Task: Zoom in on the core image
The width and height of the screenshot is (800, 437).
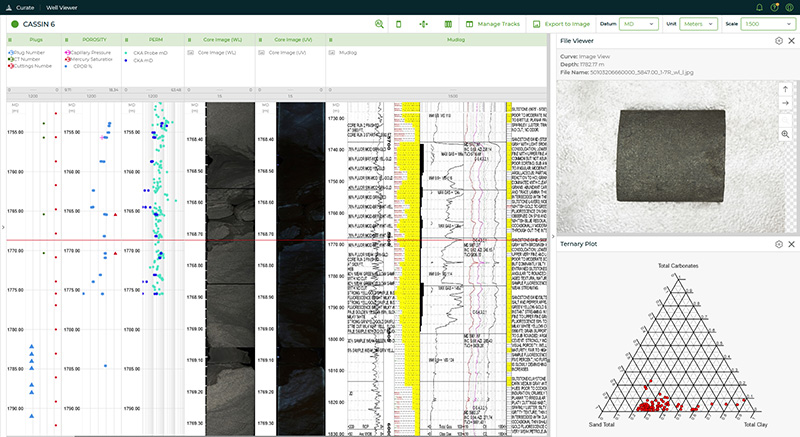Action: point(786,133)
